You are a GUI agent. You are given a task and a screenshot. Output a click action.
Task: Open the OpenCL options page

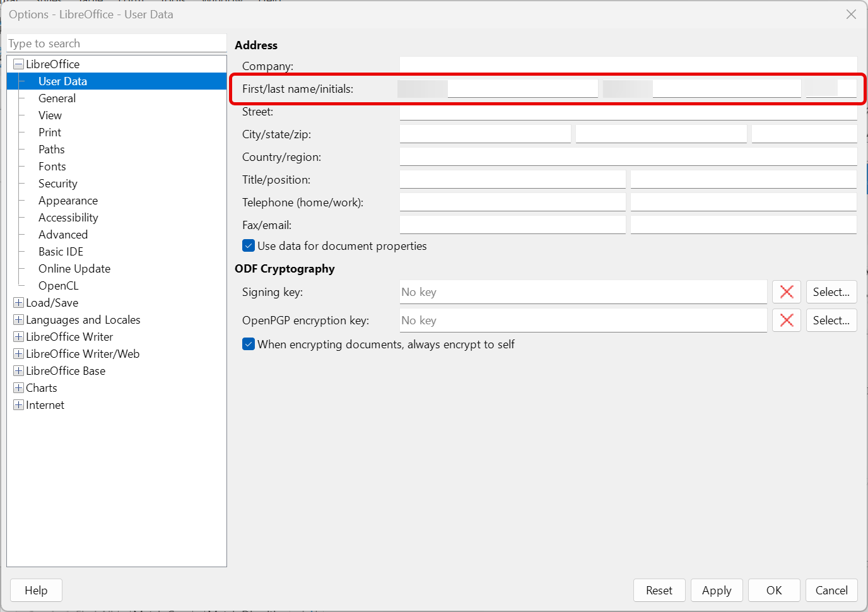59,286
